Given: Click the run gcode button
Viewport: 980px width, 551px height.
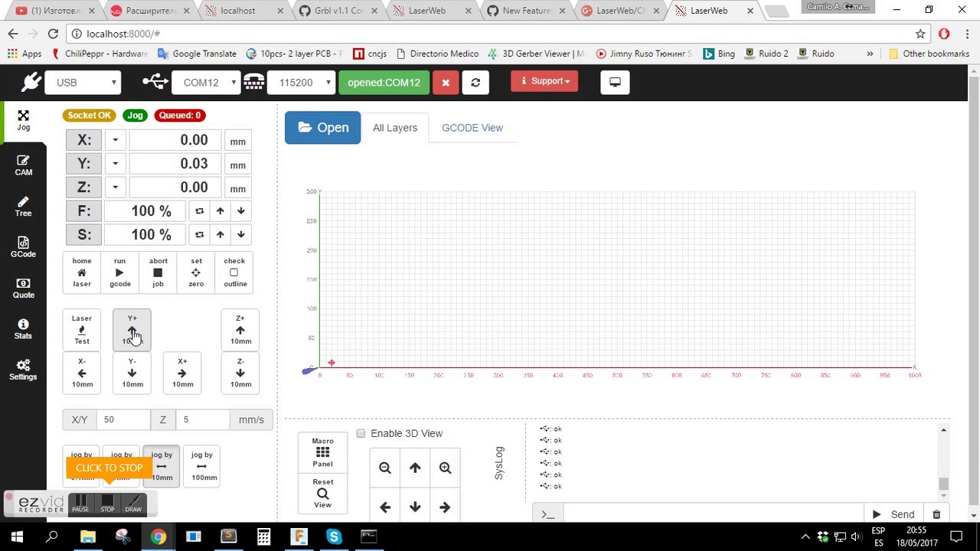Looking at the screenshot, I should (x=119, y=272).
